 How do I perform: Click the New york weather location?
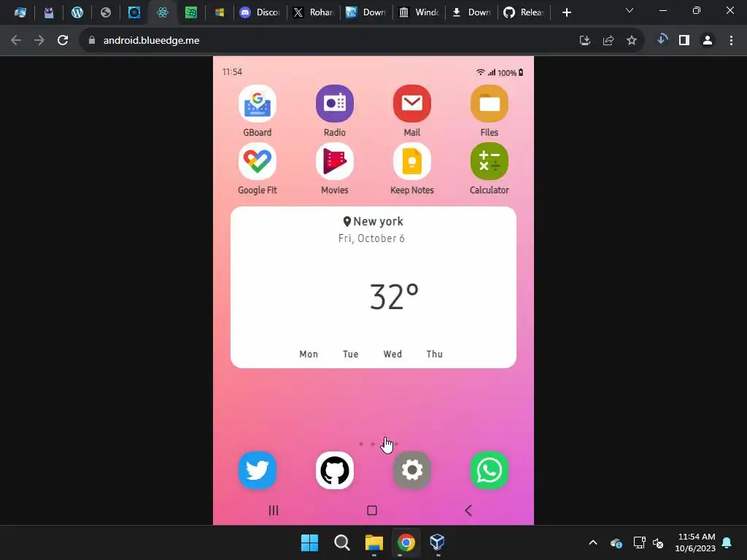pyautogui.click(x=373, y=222)
